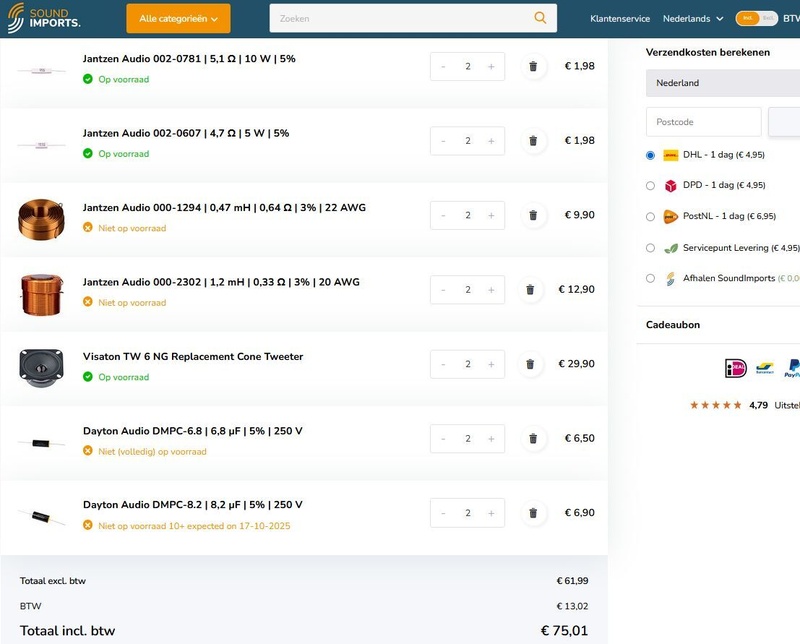Remove Jantzen Audio 000-2302 via trash icon
The image size is (800, 644).
(x=530, y=290)
